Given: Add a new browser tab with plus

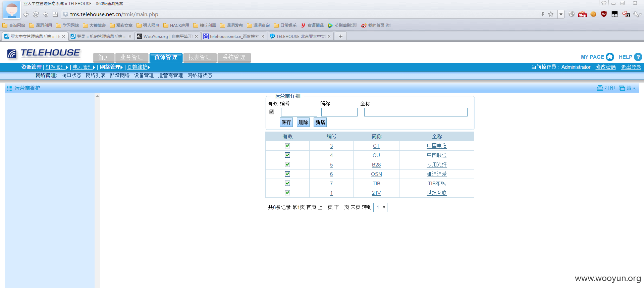Looking at the screenshot, I should (x=341, y=36).
